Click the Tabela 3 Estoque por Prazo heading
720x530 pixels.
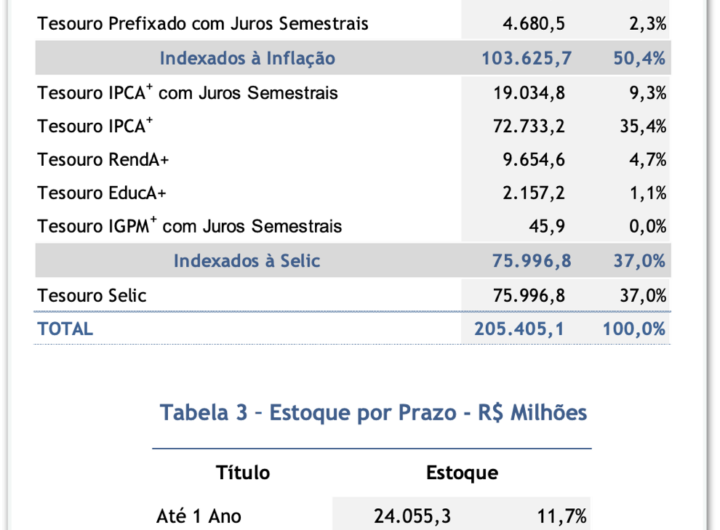[x=373, y=412]
